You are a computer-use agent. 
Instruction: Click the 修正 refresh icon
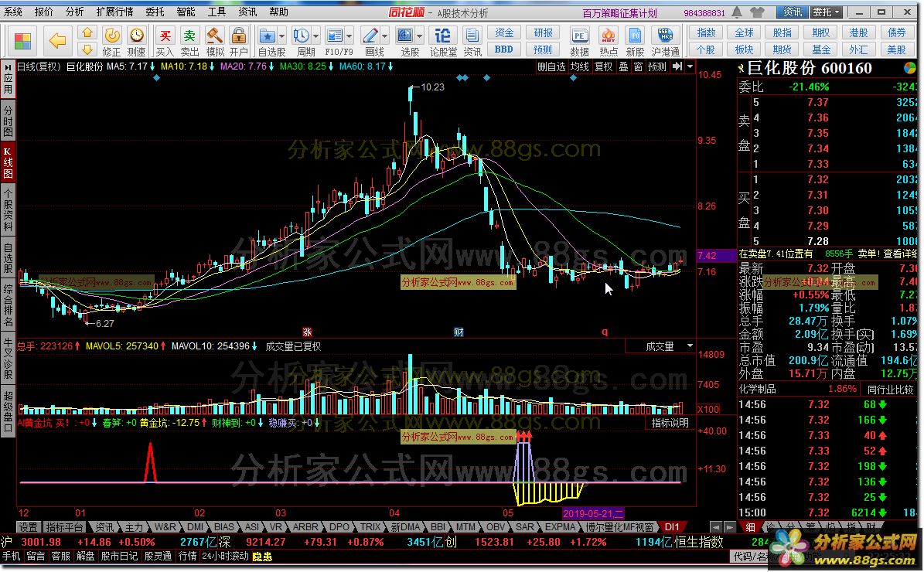[x=112, y=36]
